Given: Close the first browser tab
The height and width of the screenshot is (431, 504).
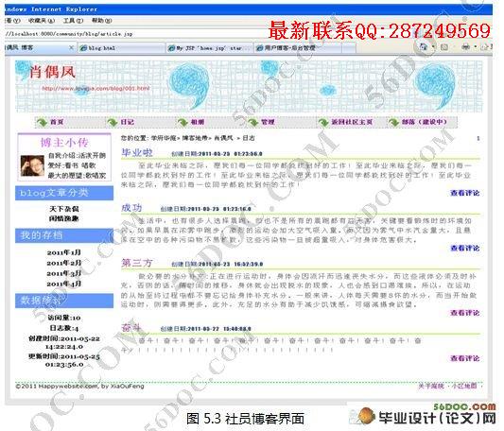Looking at the screenshot, I should (71, 47).
